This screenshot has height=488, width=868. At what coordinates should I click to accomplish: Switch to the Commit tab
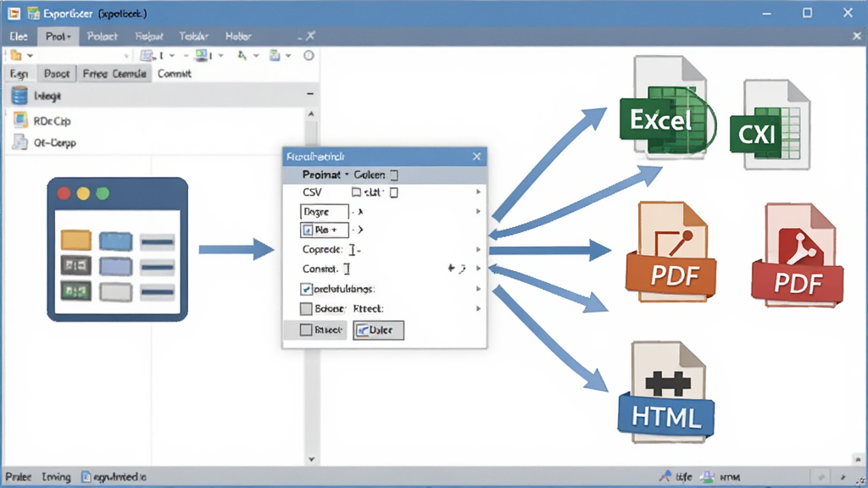pyautogui.click(x=175, y=74)
